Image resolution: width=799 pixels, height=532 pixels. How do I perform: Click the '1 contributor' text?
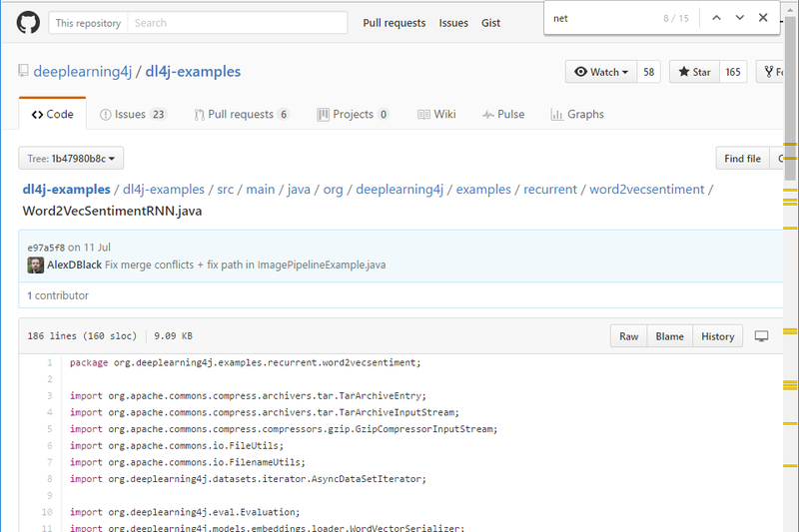[58, 295]
